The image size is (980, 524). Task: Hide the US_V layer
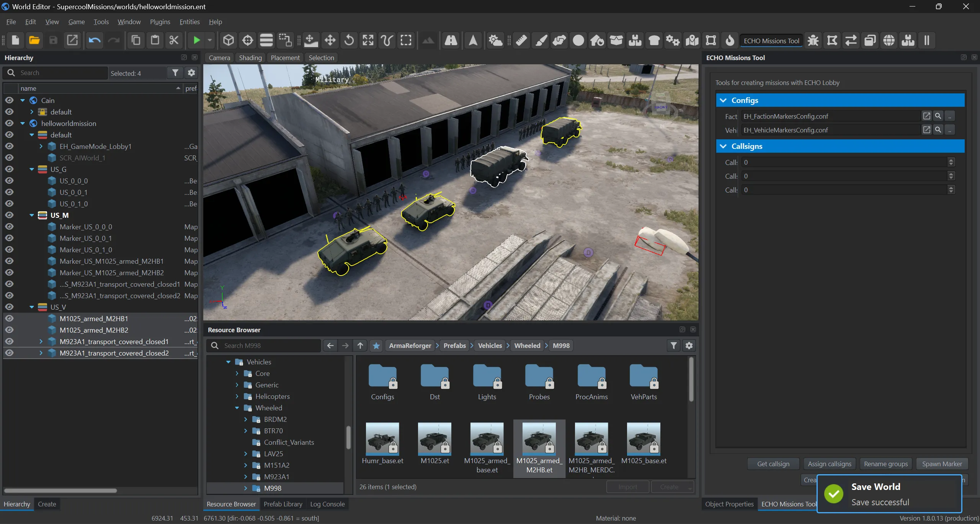(9, 307)
